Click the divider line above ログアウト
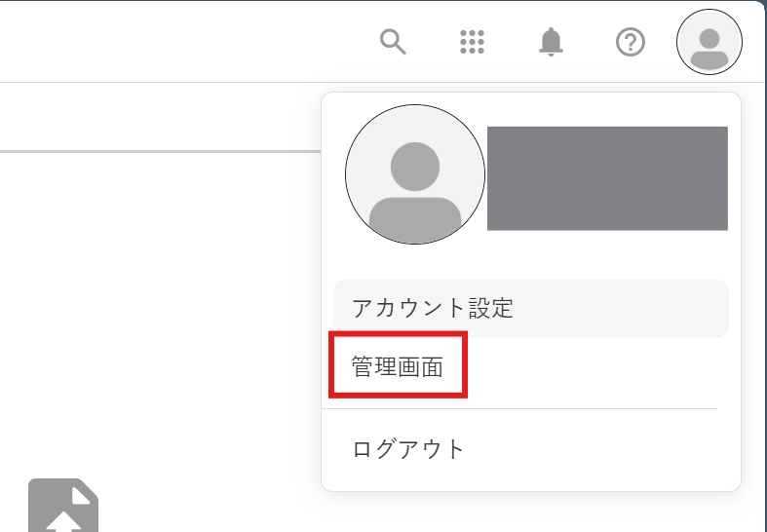The image size is (767, 532). pyautogui.click(x=519, y=409)
